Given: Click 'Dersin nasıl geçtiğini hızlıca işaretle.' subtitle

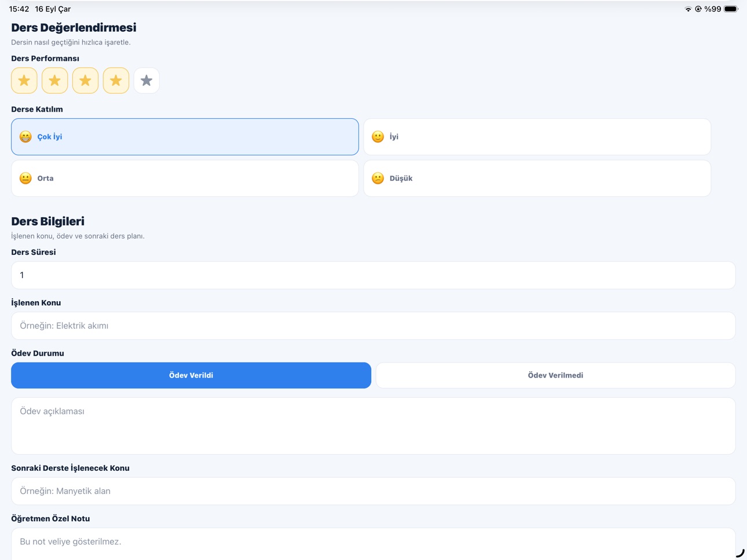Looking at the screenshot, I should pyautogui.click(x=71, y=42).
